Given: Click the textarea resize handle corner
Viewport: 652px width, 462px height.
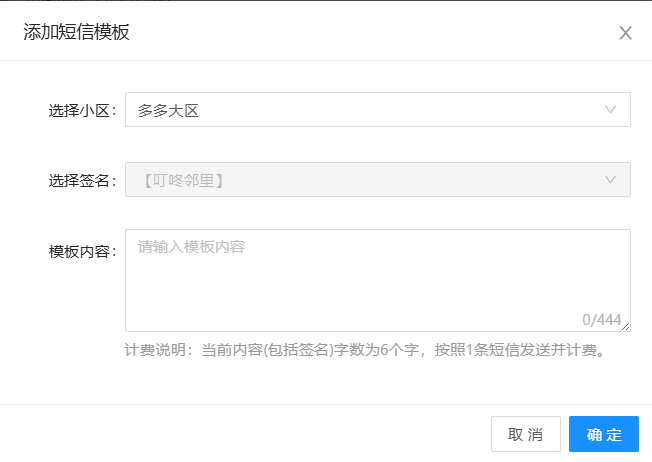Looking at the screenshot, I should [626, 327].
